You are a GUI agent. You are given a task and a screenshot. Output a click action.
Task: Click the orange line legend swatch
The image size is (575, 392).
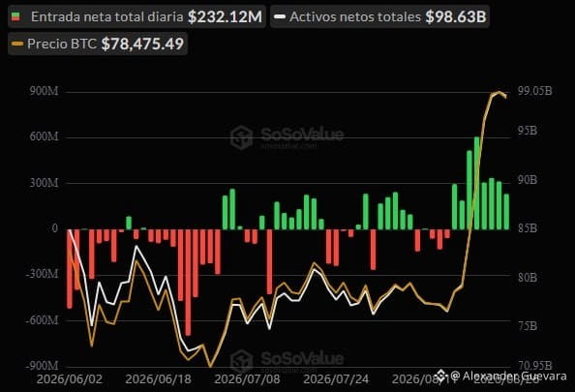(17, 44)
